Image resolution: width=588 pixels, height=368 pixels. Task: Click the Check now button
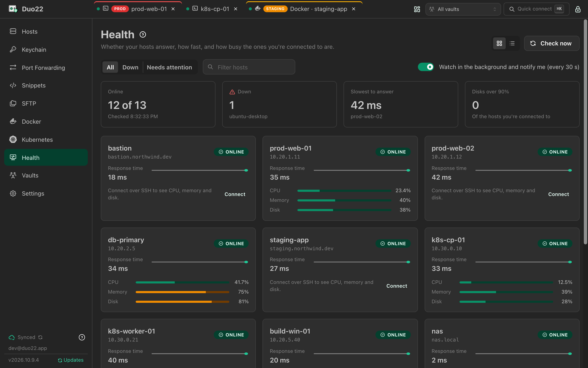551,43
